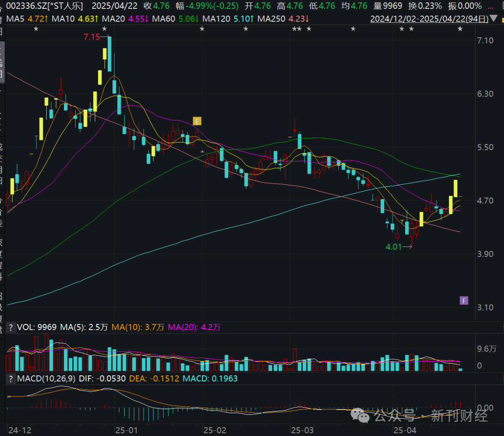Click the stock code 002336.SZ title
The width and height of the screenshot is (504, 436).
(x=27, y=6)
